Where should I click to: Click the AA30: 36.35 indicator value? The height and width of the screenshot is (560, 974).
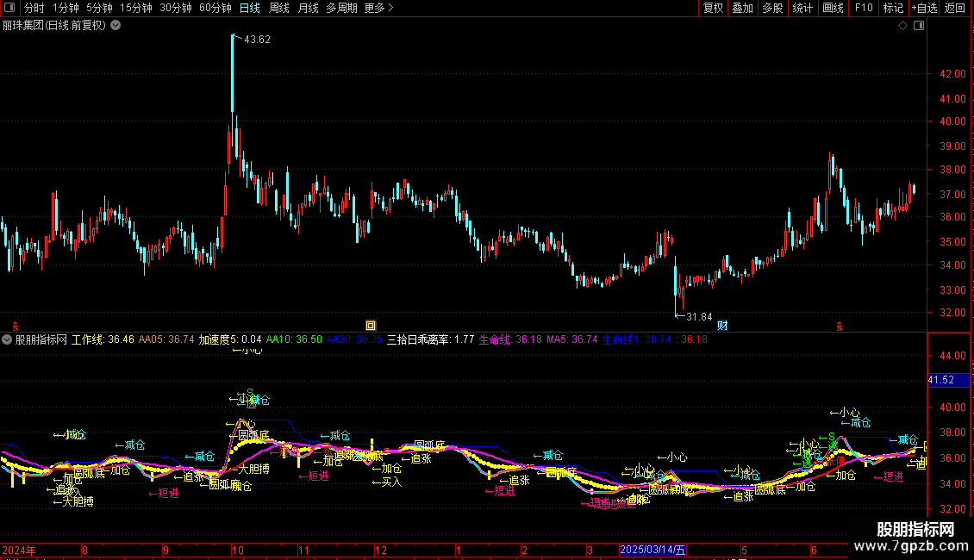pyautogui.click(x=354, y=339)
